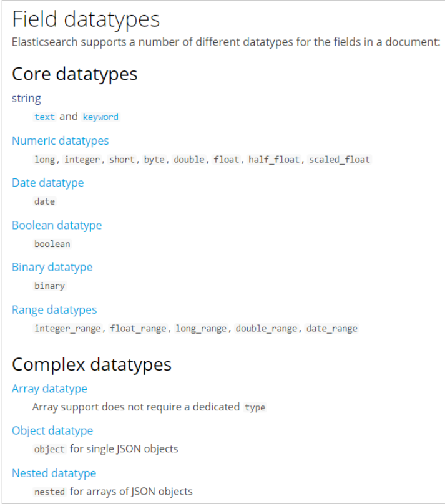
Task: Click the scaled_float code term
Action: click(x=340, y=160)
